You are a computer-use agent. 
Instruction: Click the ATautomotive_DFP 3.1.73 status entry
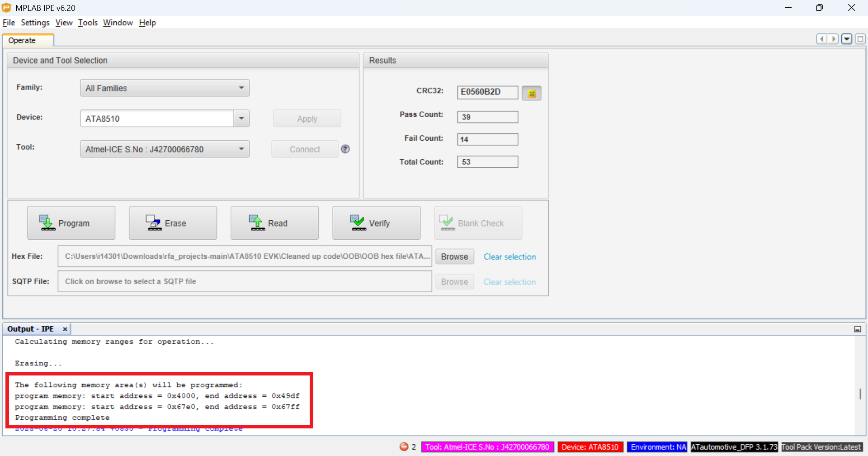[734, 447]
